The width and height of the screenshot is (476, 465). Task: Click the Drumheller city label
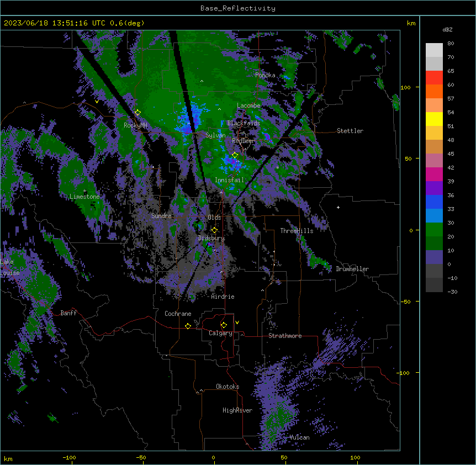352,269
